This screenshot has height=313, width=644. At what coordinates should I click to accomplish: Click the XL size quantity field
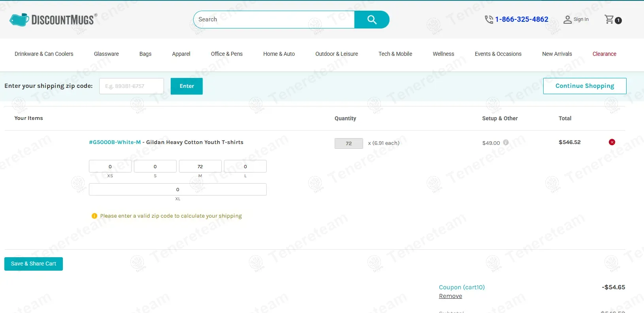pyautogui.click(x=177, y=190)
